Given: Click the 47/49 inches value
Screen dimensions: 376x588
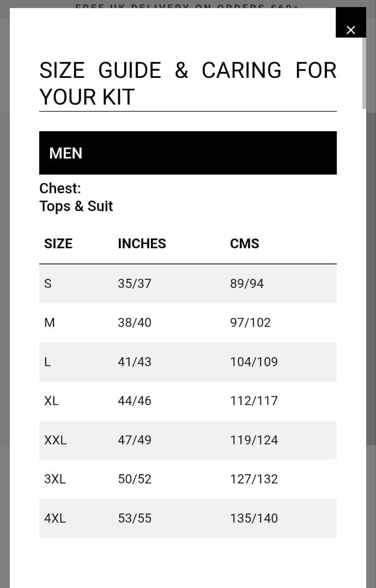Looking at the screenshot, I should pyautogui.click(x=135, y=440).
